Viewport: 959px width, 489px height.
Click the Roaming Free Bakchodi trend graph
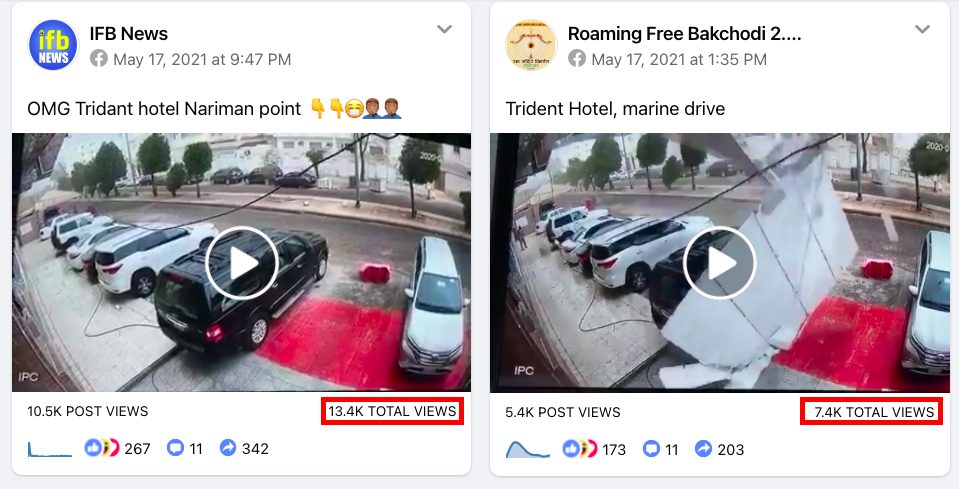[528, 448]
